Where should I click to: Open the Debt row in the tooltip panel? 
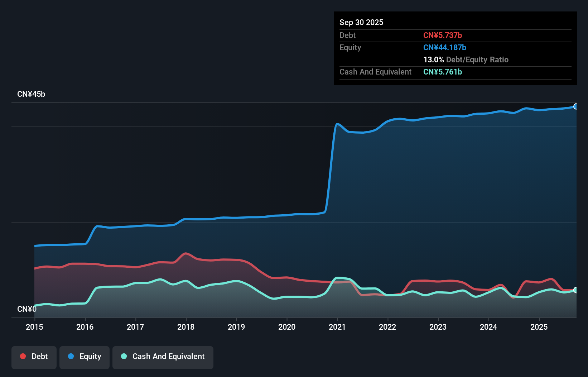347,35
